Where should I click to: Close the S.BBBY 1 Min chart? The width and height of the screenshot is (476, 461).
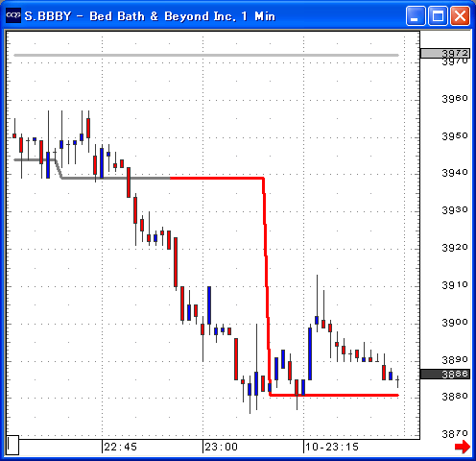(x=460, y=15)
